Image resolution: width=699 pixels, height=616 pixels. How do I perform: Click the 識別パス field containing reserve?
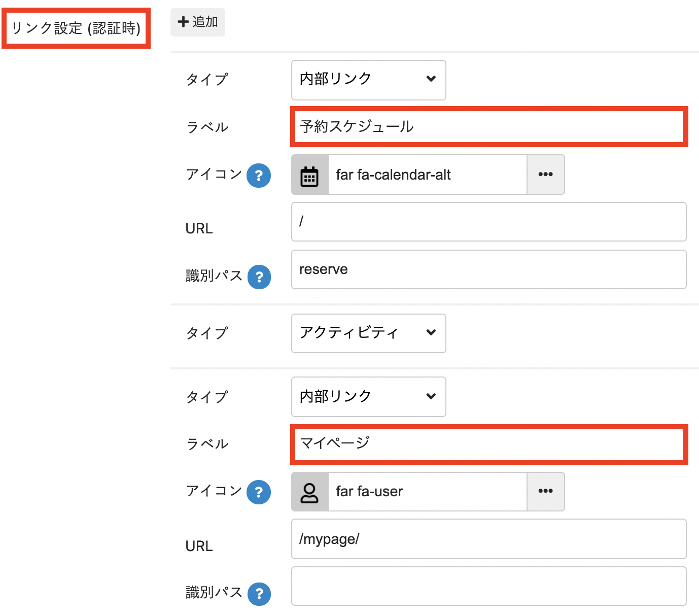tap(488, 269)
